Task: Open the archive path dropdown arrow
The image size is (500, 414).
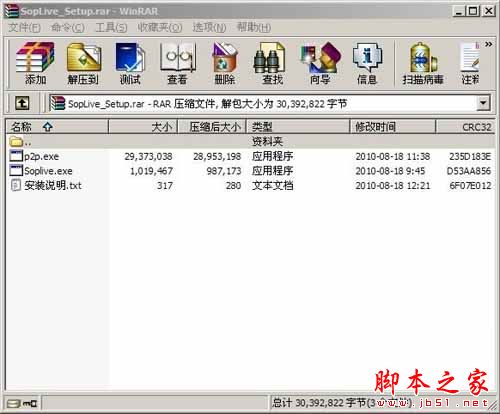Action: coord(483,103)
